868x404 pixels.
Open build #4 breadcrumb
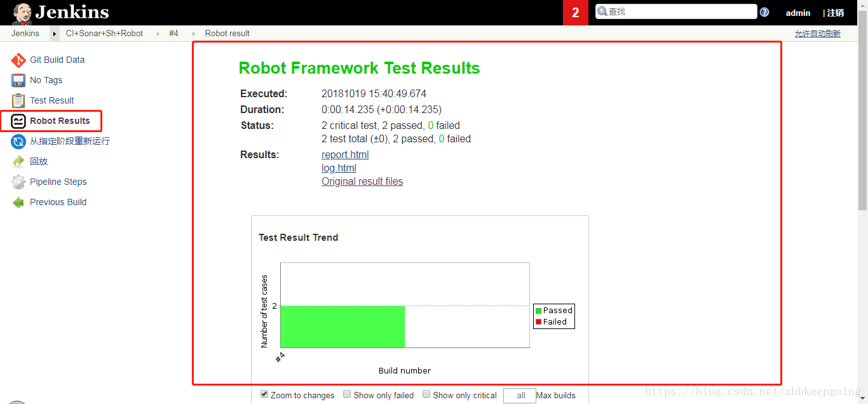[173, 34]
